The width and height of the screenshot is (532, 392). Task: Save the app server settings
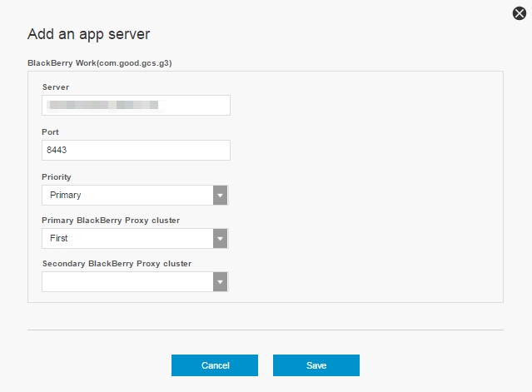316,365
